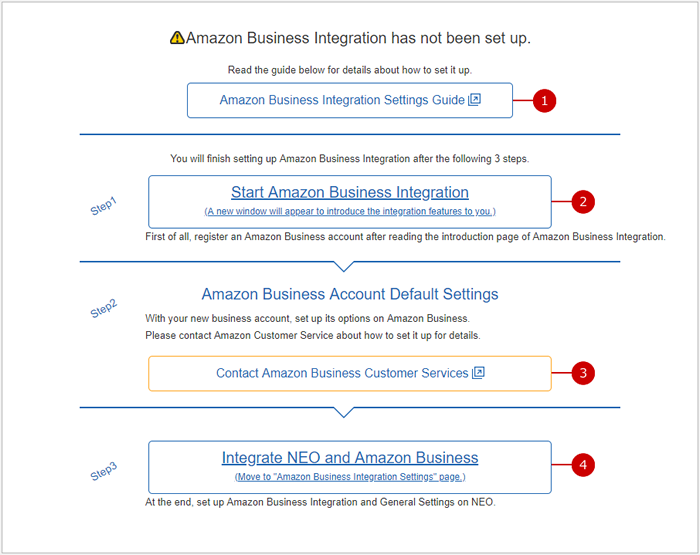
Task: Click "Move to Amazon Business Integration Settings page" sublink
Action: click(x=349, y=477)
